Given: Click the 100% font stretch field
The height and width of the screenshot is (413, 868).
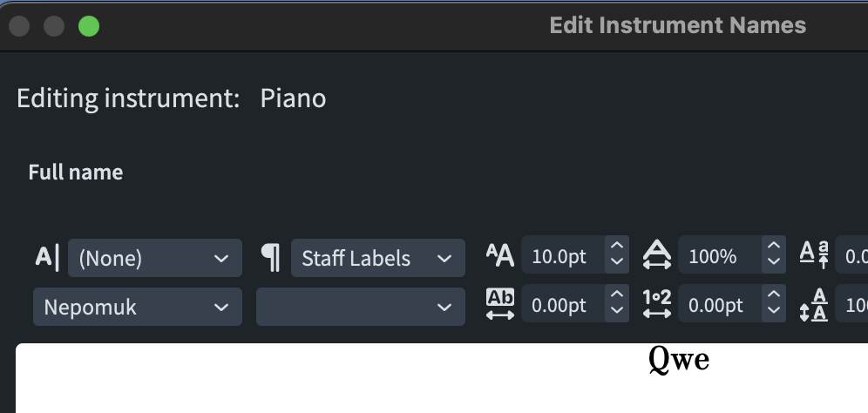Looking at the screenshot, I should (718, 258).
